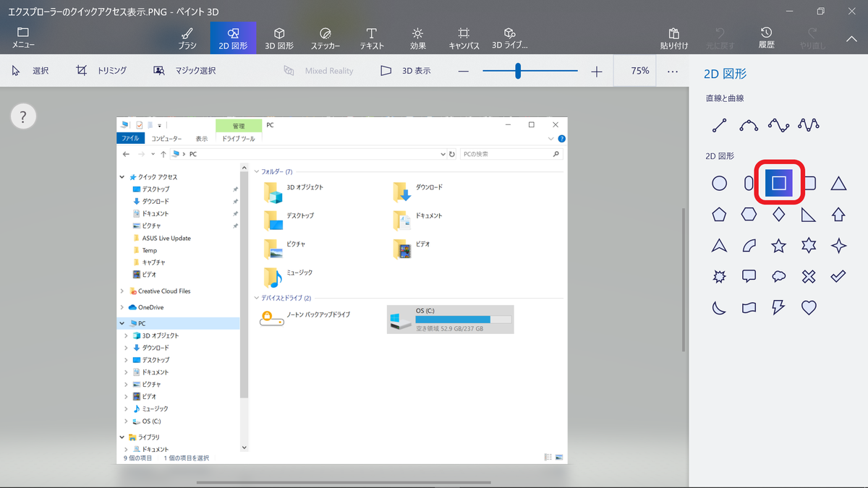This screenshot has width=868, height=488.
Task: Select the three-point curve tool
Action: tap(778, 125)
